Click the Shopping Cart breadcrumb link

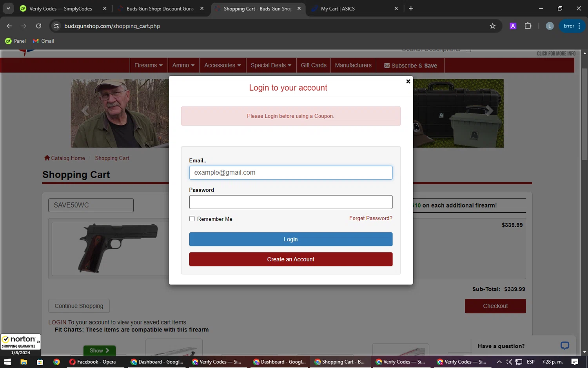click(x=112, y=158)
